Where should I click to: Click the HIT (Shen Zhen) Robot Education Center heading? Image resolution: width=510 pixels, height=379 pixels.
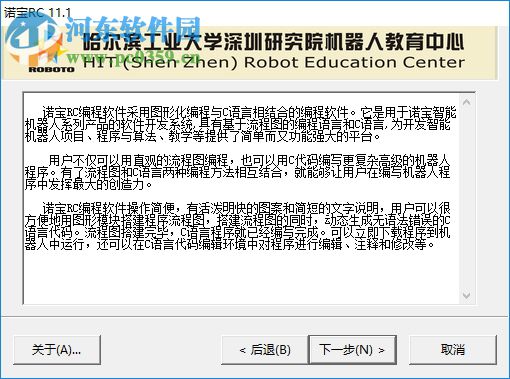click(273, 62)
